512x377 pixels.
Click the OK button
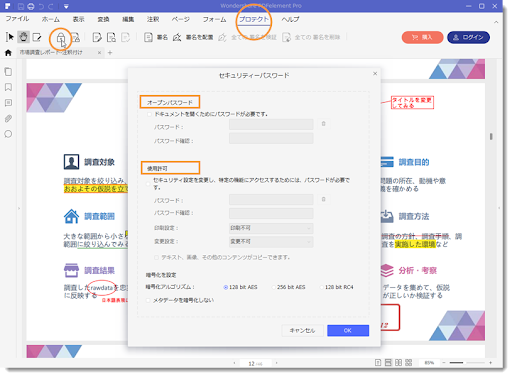coord(348,330)
